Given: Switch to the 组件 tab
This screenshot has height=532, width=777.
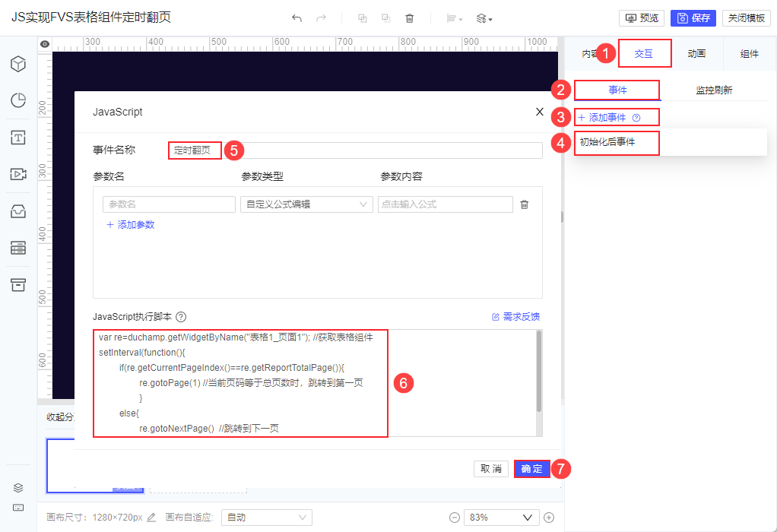Looking at the screenshot, I should pyautogui.click(x=749, y=53).
